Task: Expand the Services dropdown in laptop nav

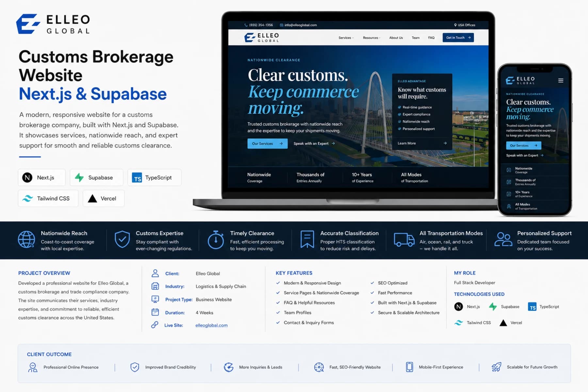Action: (346, 38)
